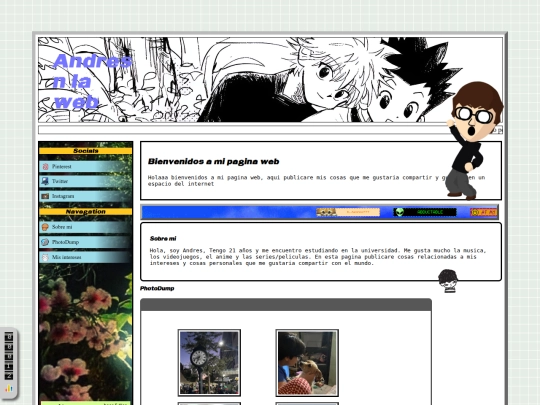Go to the Sobre mi section link
Image resolution: width=540 pixels, height=405 pixels.
point(85,227)
